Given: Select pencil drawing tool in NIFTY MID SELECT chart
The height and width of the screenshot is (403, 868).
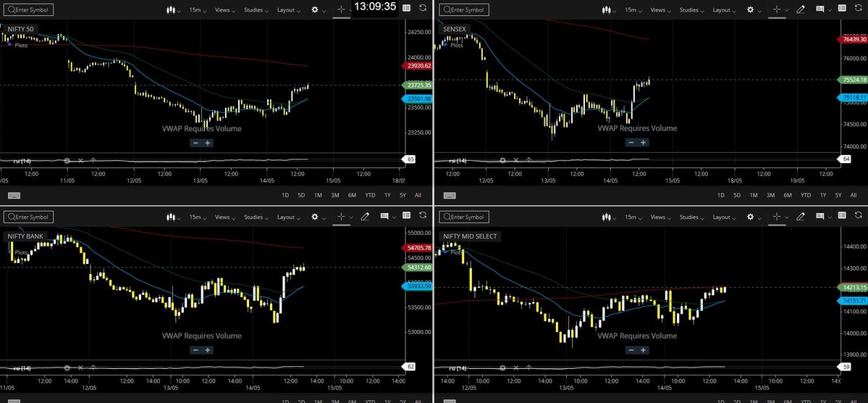Looking at the screenshot, I should coord(801,217).
